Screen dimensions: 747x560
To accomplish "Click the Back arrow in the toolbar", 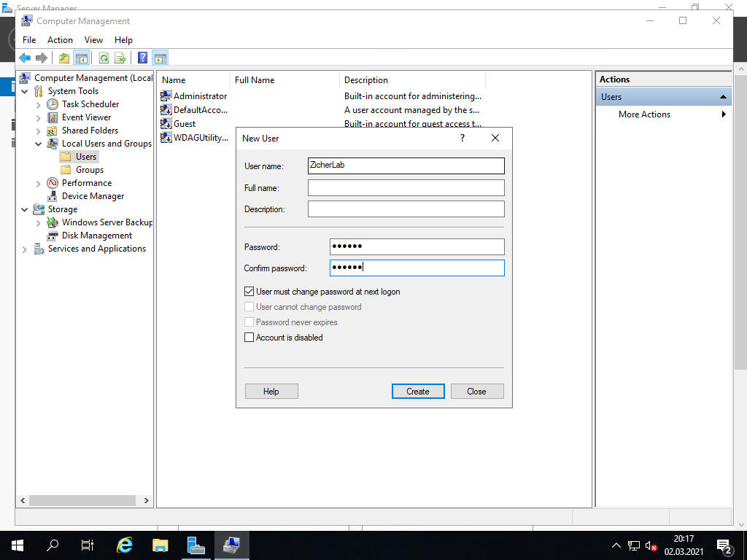I will [25, 58].
